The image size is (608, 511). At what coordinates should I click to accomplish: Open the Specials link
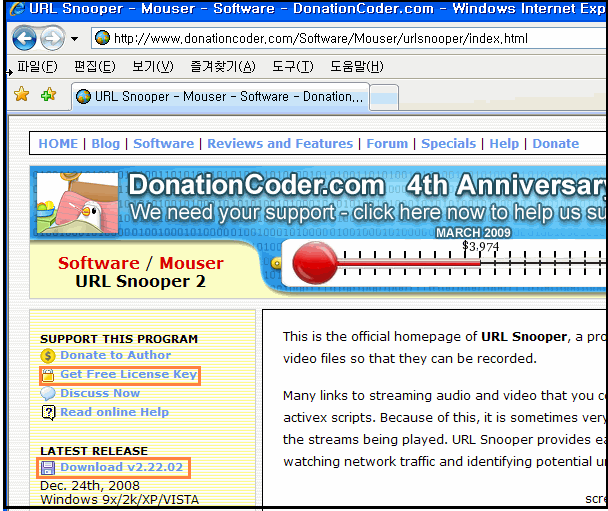(449, 143)
